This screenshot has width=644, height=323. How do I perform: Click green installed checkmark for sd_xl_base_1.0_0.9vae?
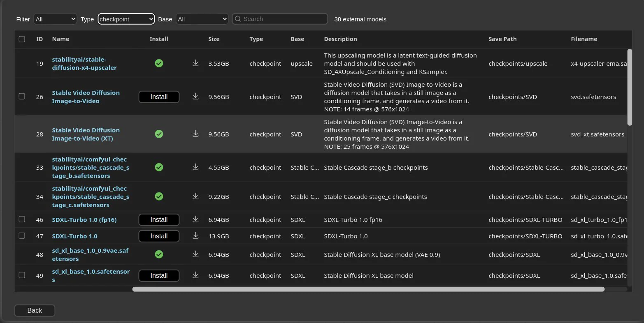(159, 254)
